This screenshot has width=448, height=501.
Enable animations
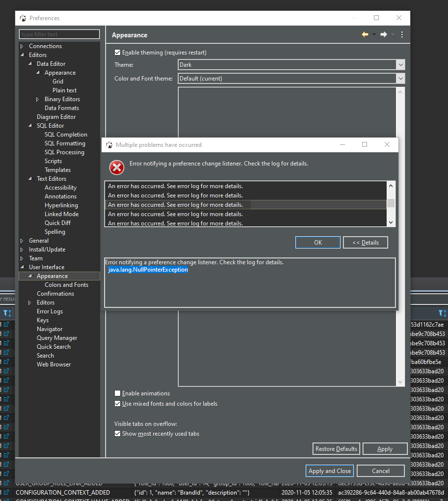point(117,393)
